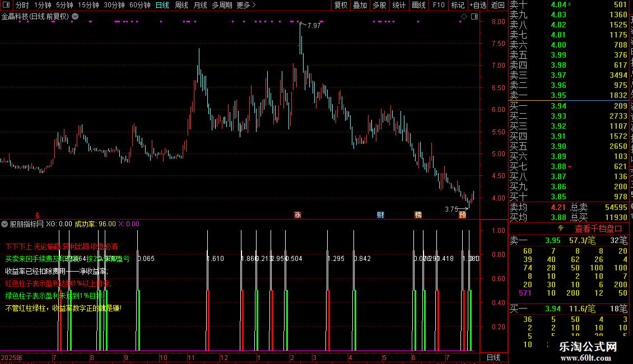Switch to 日线 daily chart tab

[162, 5]
